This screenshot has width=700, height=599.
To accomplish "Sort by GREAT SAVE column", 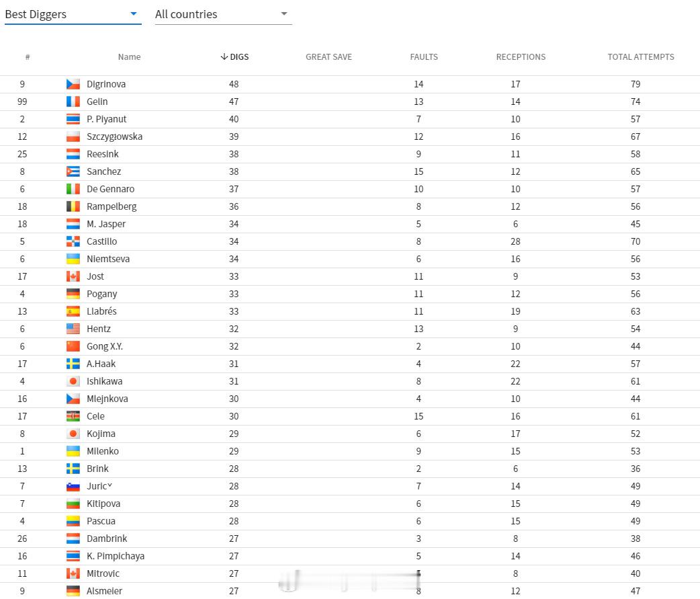I will tap(329, 56).
